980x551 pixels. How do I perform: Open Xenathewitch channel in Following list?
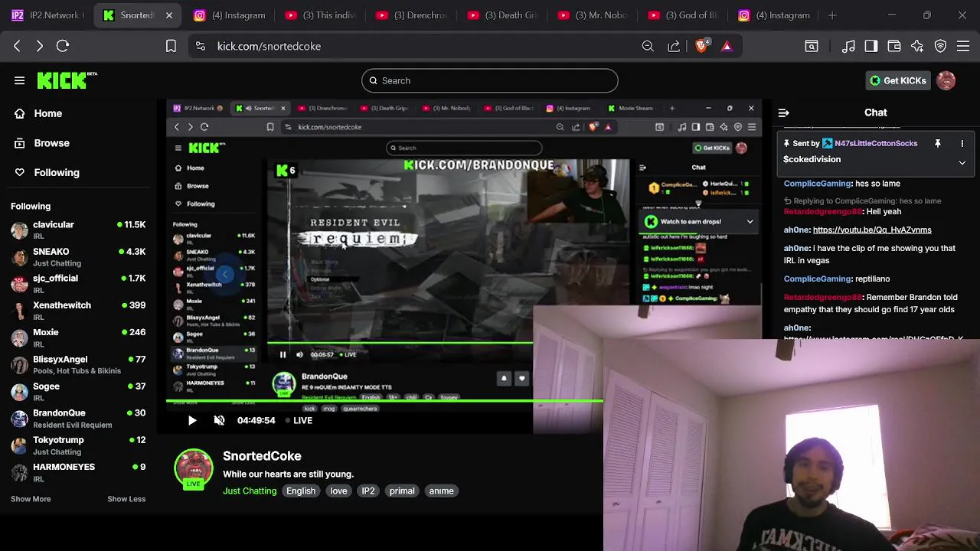tap(78, 311)
